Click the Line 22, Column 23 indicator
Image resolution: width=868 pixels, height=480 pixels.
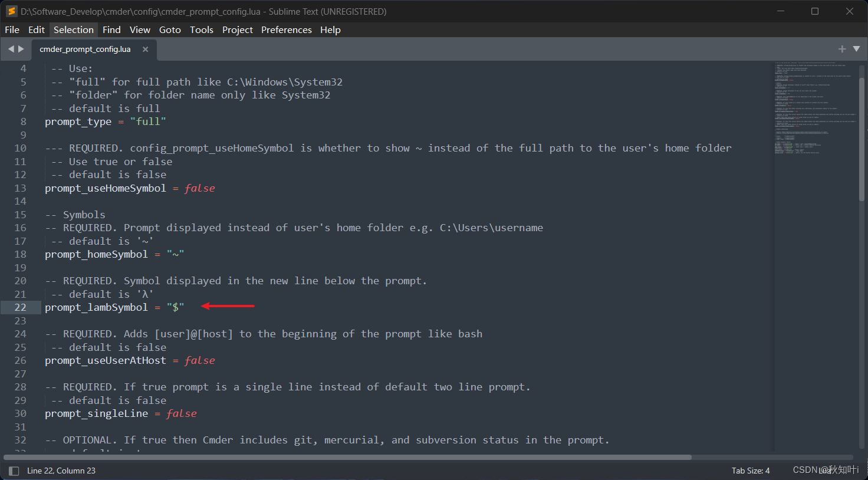(61, 470)
